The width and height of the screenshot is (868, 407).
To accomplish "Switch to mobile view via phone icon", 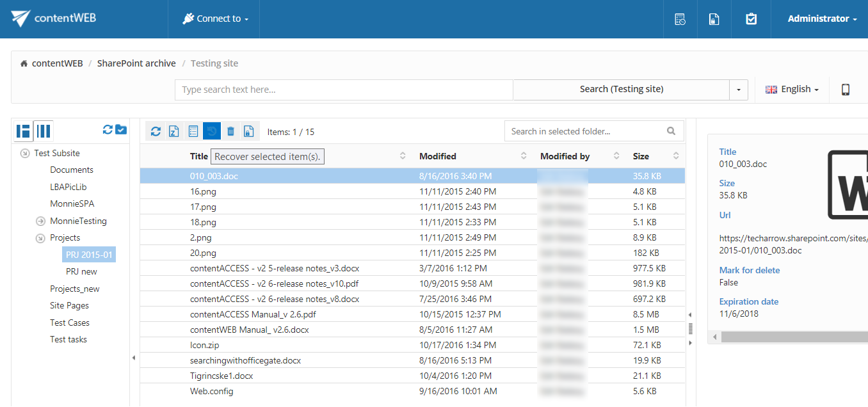I will pos(845,90).
